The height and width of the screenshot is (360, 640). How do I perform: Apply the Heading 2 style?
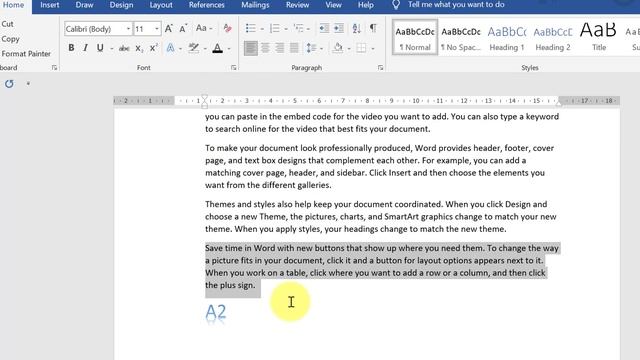pyautogui.click(x=553, y=37)
